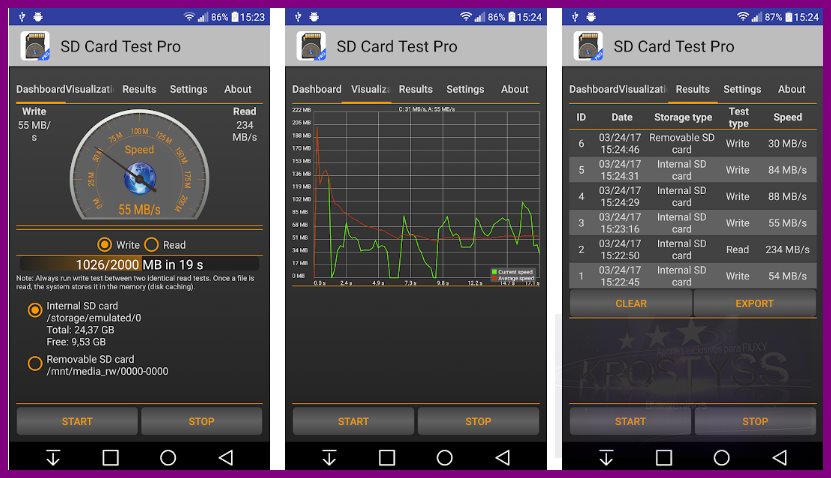Open Results tab on middle screen
Screen dimensions: 831x478
point(416,89)
